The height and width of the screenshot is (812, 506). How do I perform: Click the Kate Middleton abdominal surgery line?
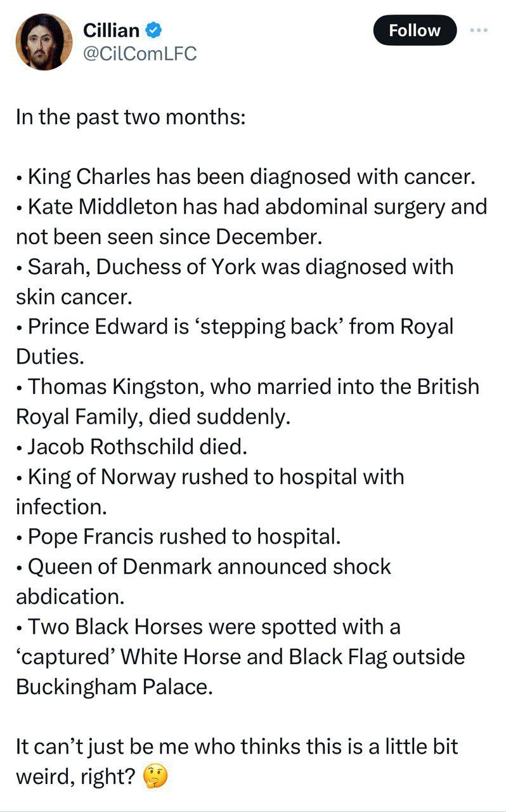click(x=252, y=207)
